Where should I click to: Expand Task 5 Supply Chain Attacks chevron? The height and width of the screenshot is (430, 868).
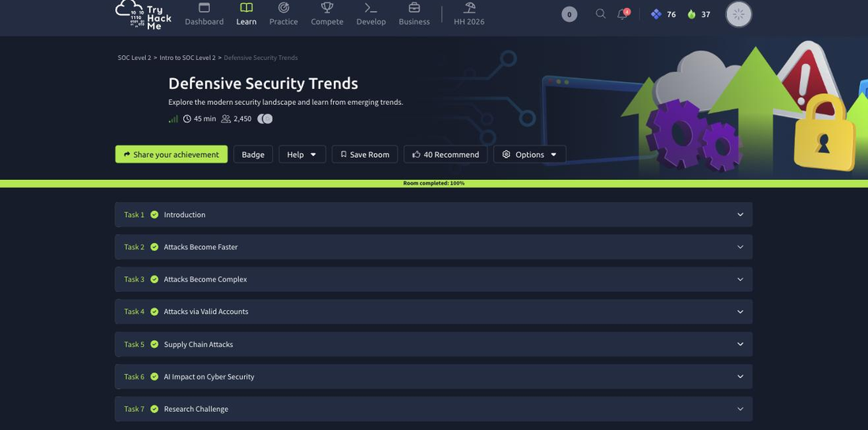tap(740, 344)
